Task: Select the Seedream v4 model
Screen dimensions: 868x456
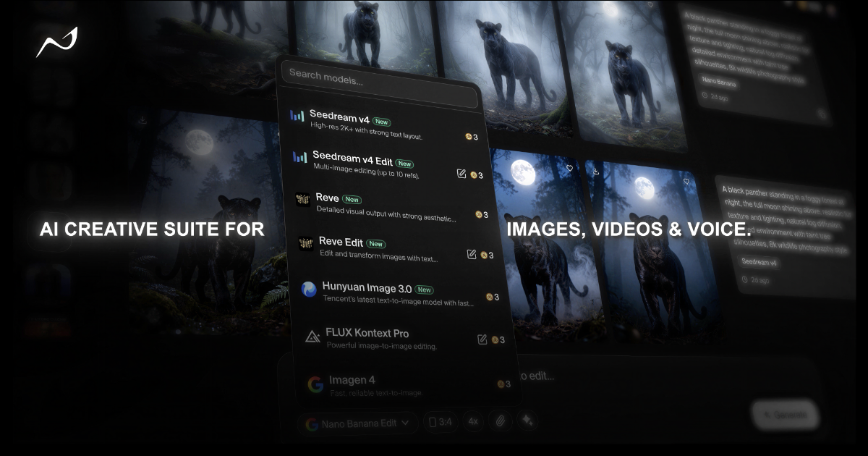Action: click(x=387, y=125)
